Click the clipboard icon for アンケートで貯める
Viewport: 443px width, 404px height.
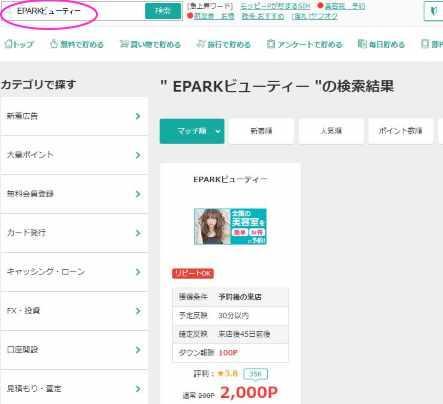pyautogui.click(x=270, y=44)
